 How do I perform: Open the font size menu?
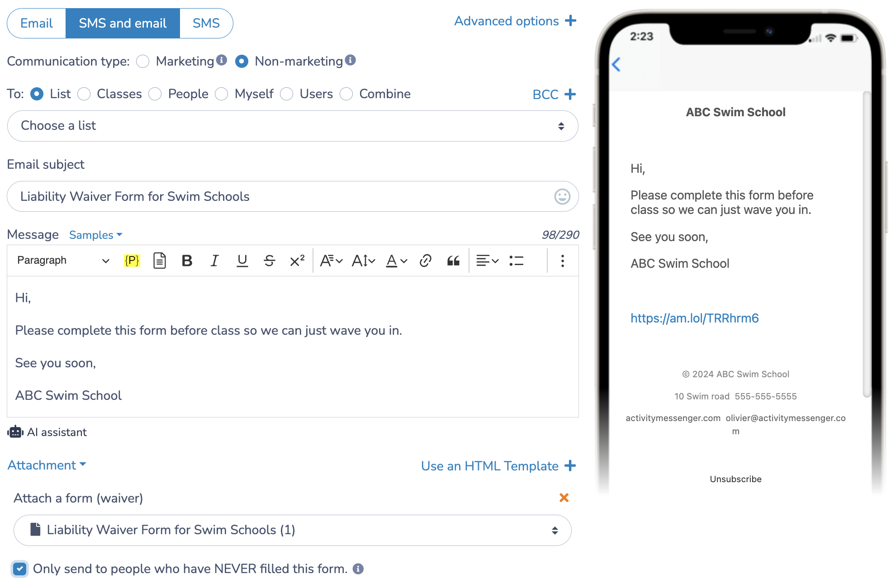pyautogui.click(x=364, y=261)
